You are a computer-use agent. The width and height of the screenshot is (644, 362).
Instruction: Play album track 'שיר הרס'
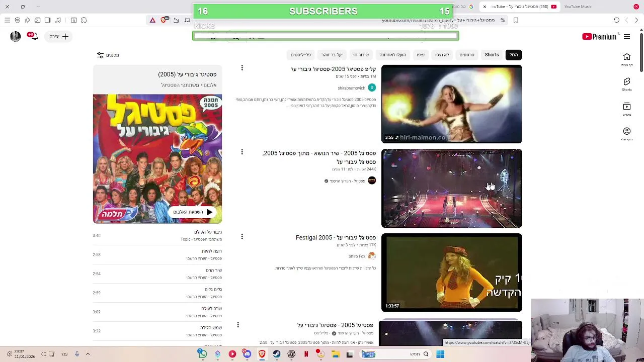pyautogui.click(x=157, y=274)
